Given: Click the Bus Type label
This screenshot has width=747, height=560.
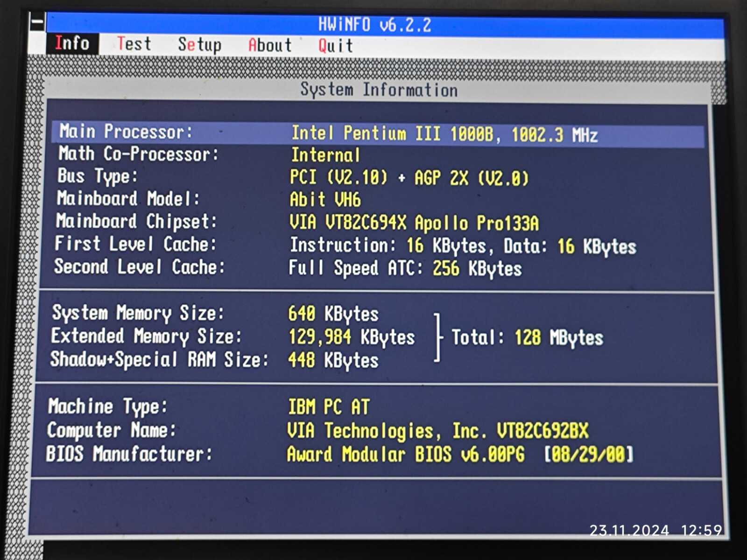Looking at the screenshot, I should tap(98, 176).
